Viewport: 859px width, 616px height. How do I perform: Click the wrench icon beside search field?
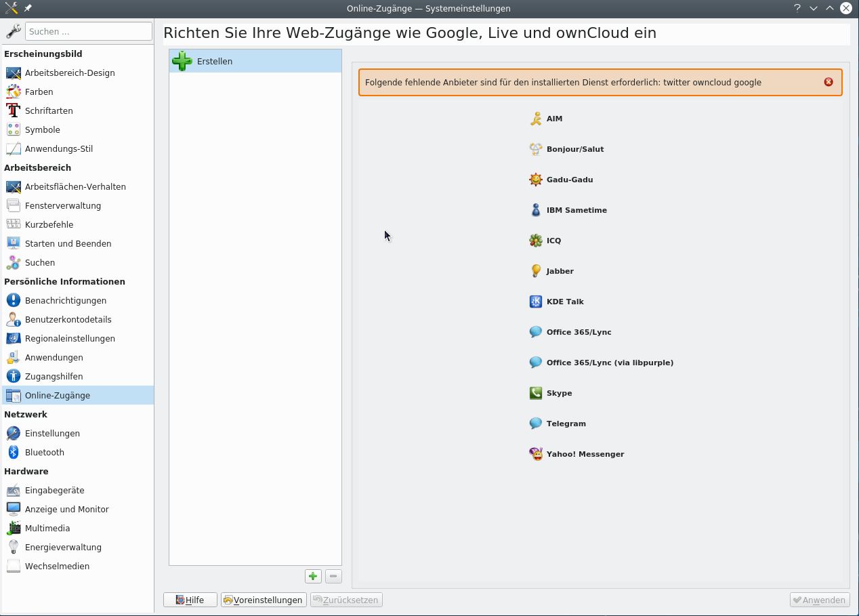[x=13, y=31]
